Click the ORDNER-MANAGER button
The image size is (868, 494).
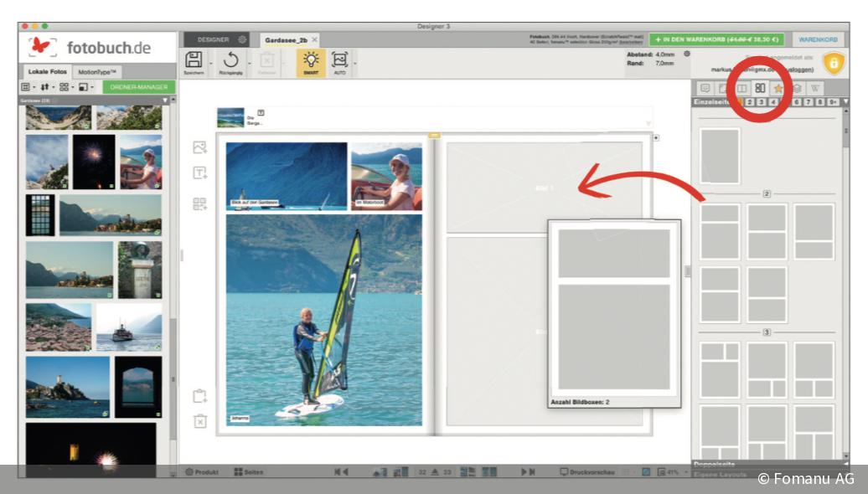(x=138, y=87)
